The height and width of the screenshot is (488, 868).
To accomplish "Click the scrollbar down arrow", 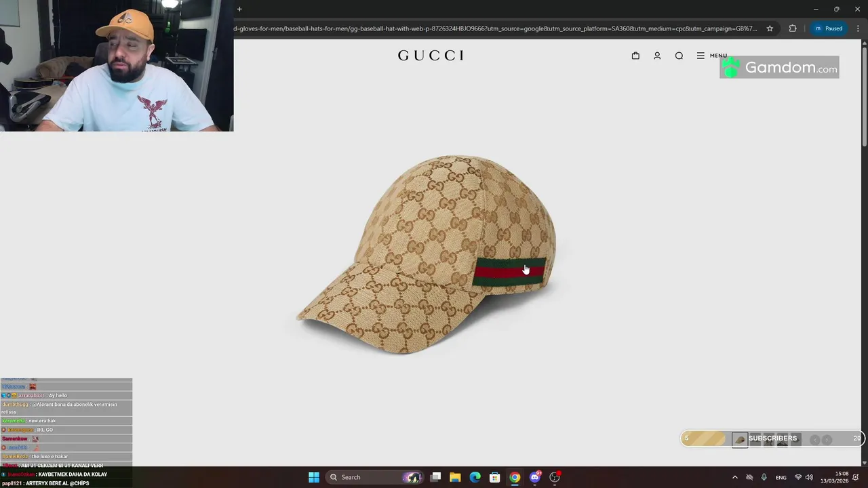I will tap(864, 463).
